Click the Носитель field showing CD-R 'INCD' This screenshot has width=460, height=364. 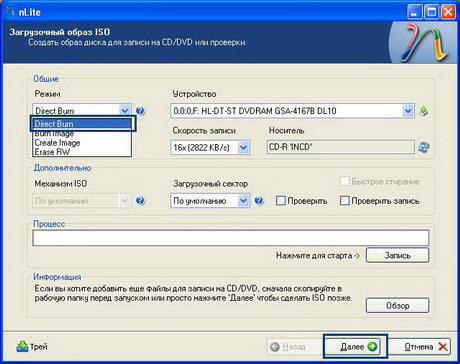coord(340,147)
